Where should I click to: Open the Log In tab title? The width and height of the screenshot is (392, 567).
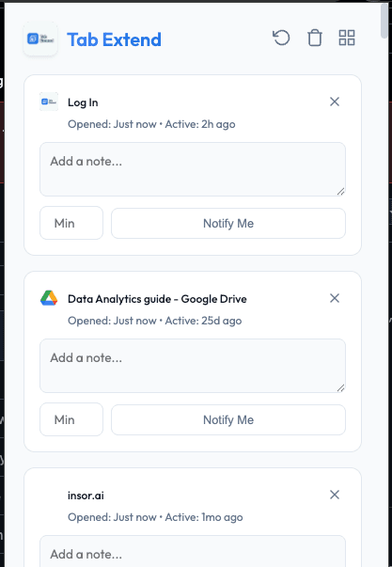(83, 102)
